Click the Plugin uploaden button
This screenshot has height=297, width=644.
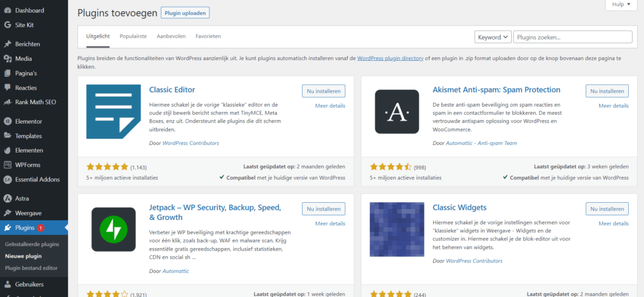[x=186, y=13]
